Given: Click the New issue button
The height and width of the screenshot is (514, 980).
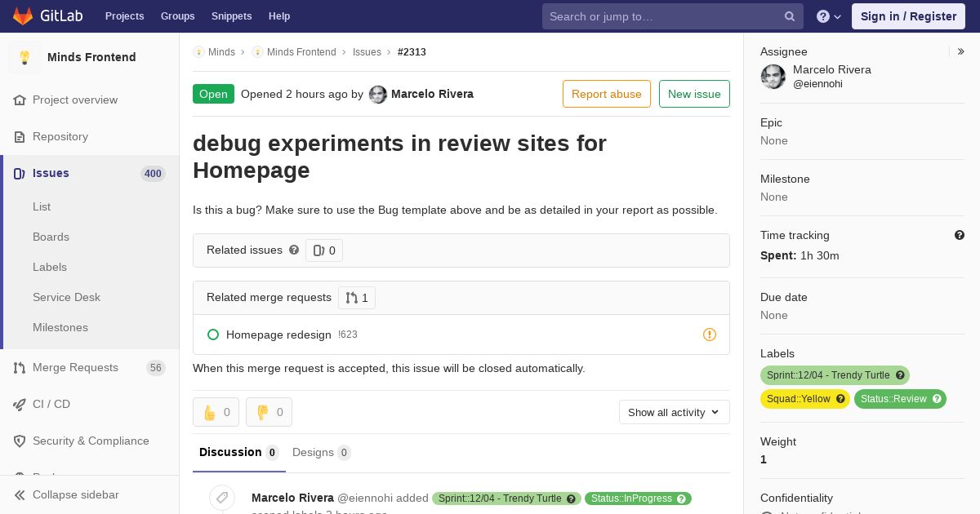Looking at the screenshot, I should 694,94.
